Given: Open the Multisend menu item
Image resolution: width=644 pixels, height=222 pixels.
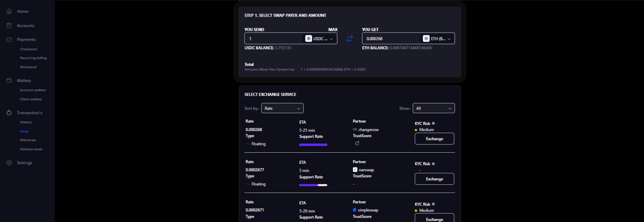Looking at the screenshot, I should 28,67.
